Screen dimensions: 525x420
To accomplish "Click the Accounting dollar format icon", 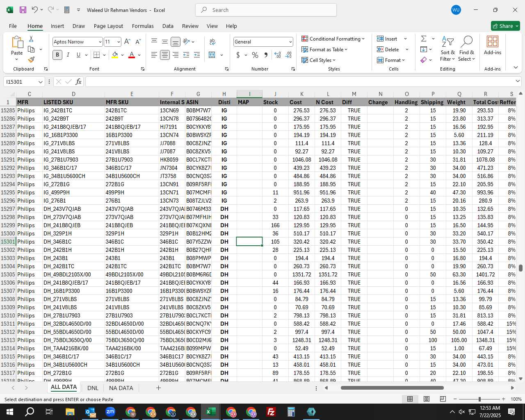I will coord(238,55).
